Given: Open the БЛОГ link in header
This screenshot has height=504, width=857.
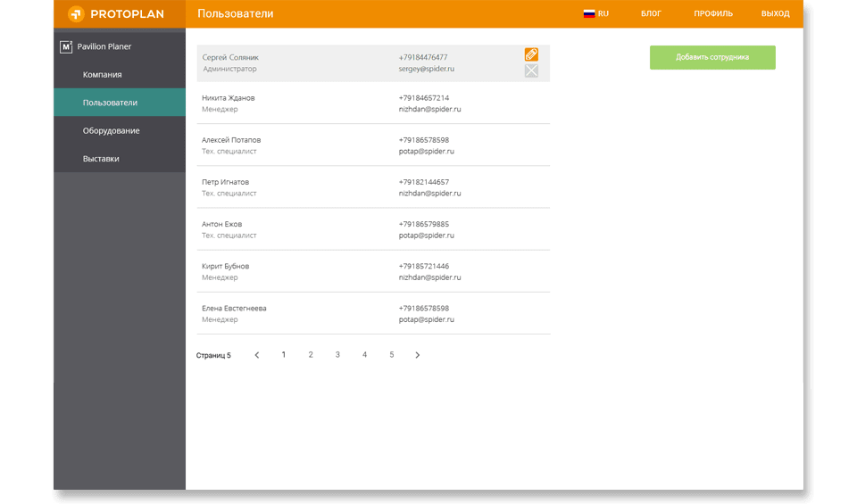Looking at the screenshot, I should [x=651, y=13].
